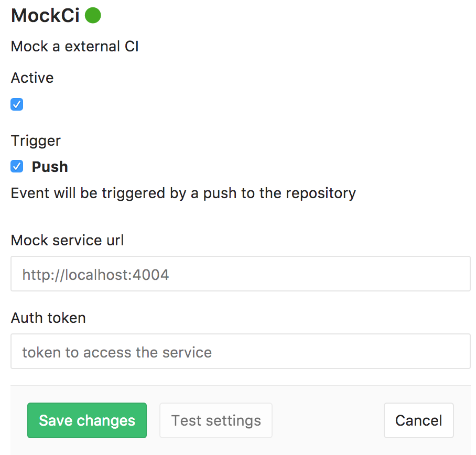Click the word 'repository' in the event description

point(321,193)
